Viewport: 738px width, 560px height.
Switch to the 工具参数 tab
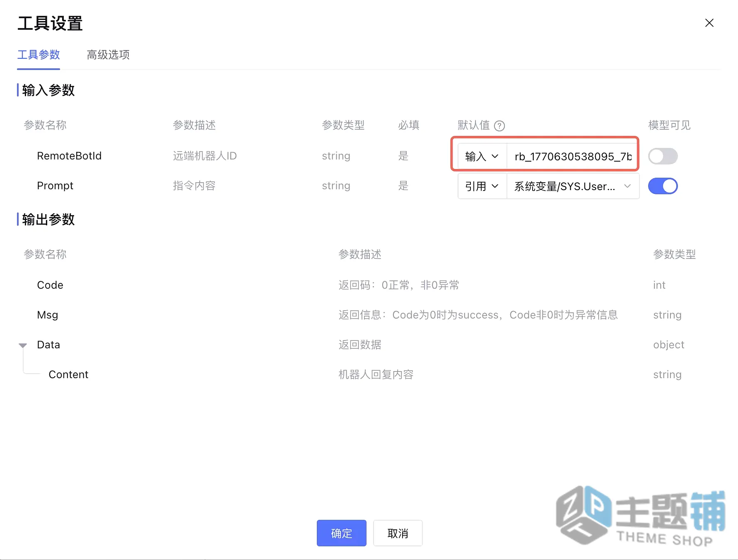click(39, 55)
